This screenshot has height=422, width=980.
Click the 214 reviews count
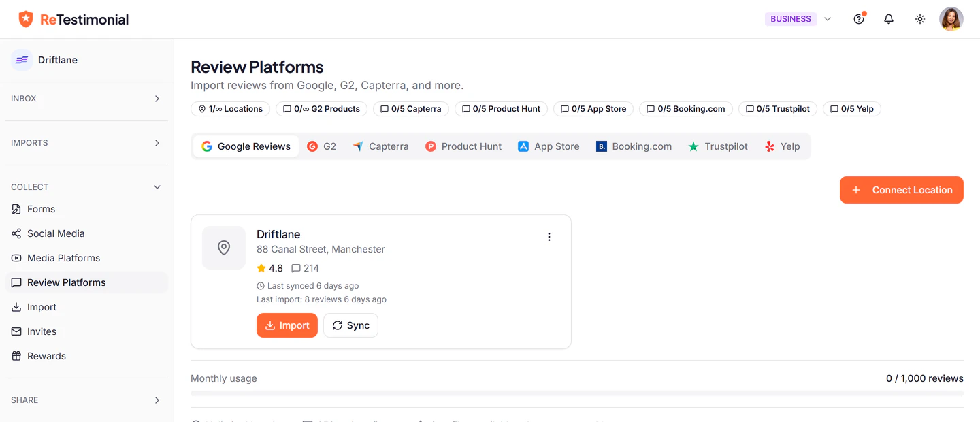click(x=305, y=268)
